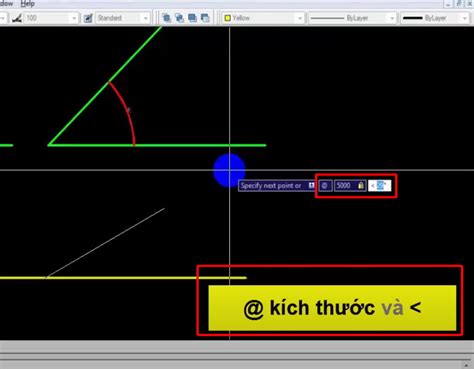Image resolution: width=474 pixels, height=369 pixels.
Task: Open the linetype ByLayer dropdown
Action: coord(392,18)
